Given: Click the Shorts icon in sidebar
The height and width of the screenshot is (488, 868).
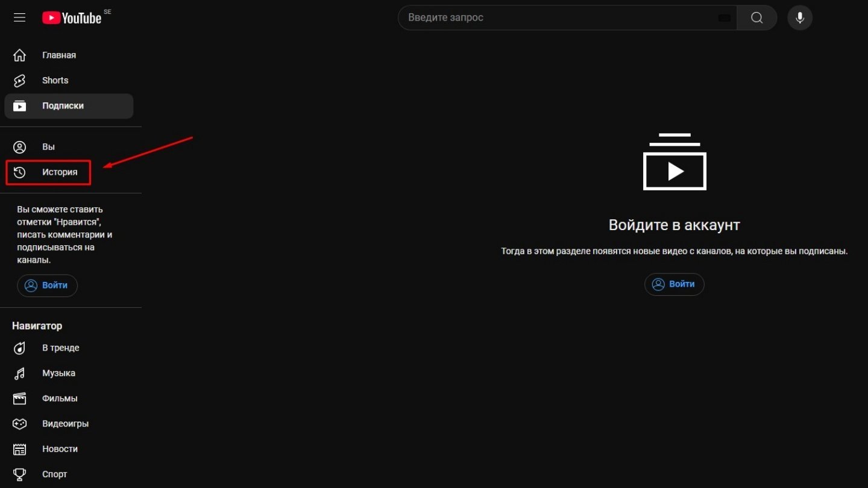Looking at the screenshot, I should pos(20,81).
